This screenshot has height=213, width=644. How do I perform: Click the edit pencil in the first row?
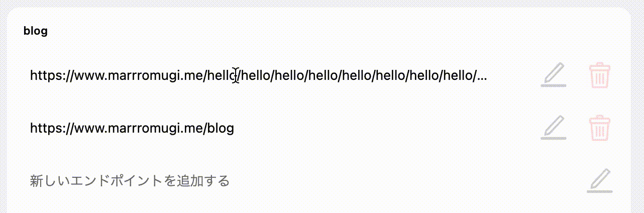click(x=553, y=75)
